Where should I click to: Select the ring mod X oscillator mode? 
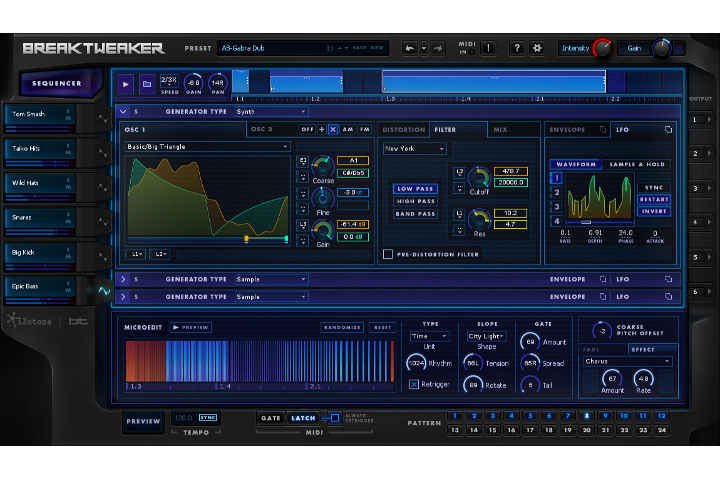coord(333,129)
